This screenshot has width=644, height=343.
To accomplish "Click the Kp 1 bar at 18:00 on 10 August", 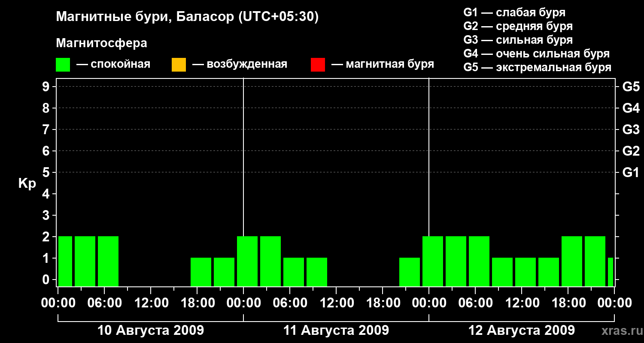I will [x=201, y=272].
